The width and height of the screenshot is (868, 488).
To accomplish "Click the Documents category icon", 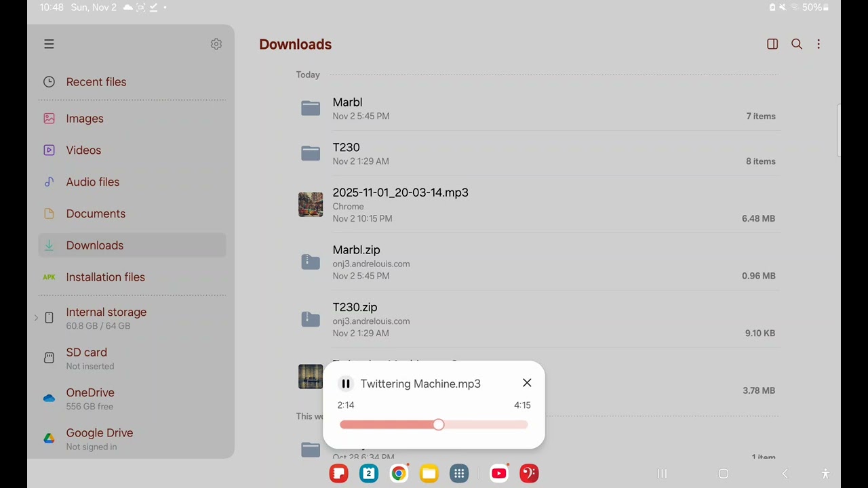I will pyautogui.click(x=49, y=213).
